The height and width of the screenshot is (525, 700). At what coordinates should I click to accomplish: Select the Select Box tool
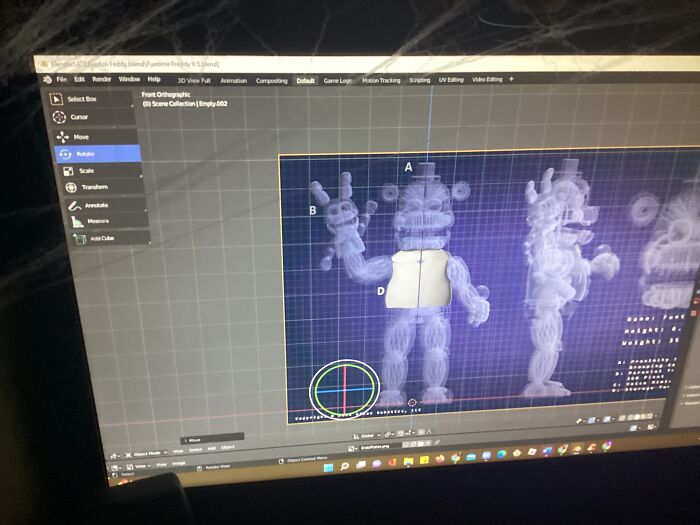[x=89, y=99]
